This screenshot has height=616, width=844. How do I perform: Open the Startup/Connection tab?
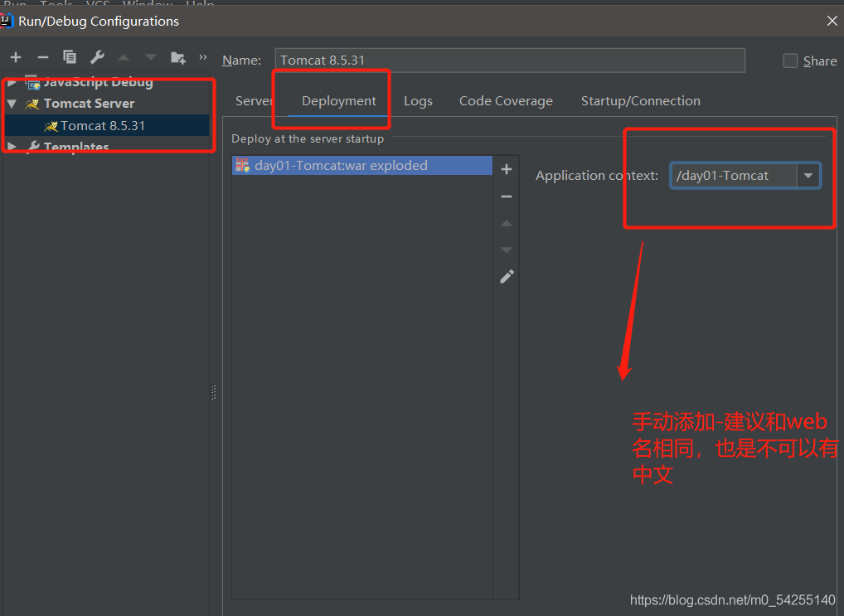pos(641,100)
